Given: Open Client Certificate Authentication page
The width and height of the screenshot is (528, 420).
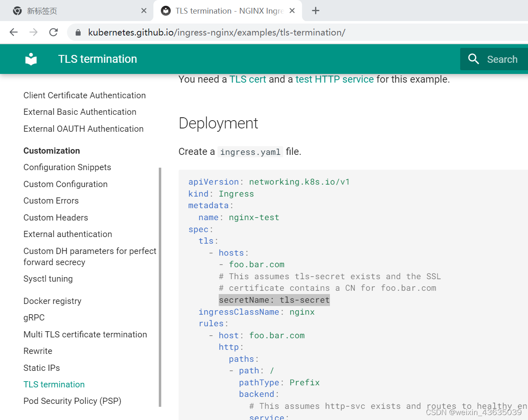Looking at the screenshot, I should click(x=84, y=95).
